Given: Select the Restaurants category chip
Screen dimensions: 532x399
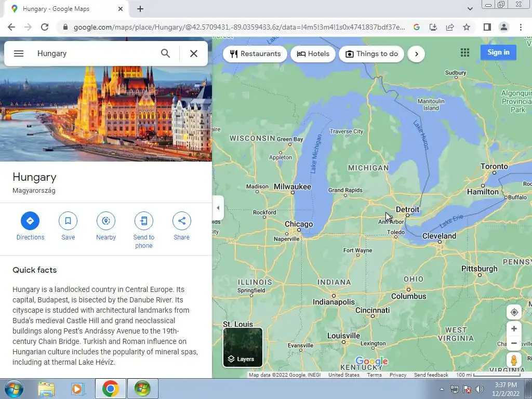Looking at the screenshot, I should (x=255, y=54).
